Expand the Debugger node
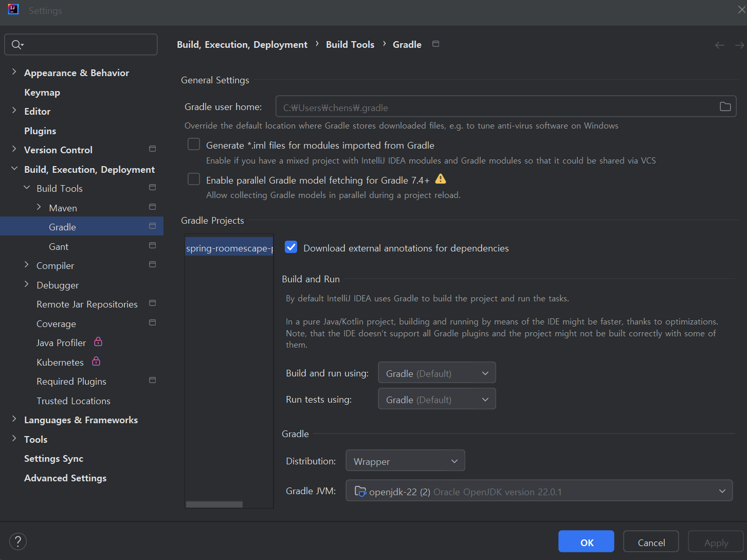The height and width of the screenshot is (560, 747). coord(27,284)
